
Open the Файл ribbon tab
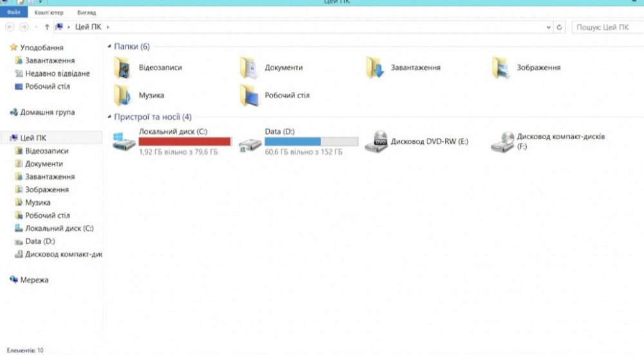pos(14,12)
